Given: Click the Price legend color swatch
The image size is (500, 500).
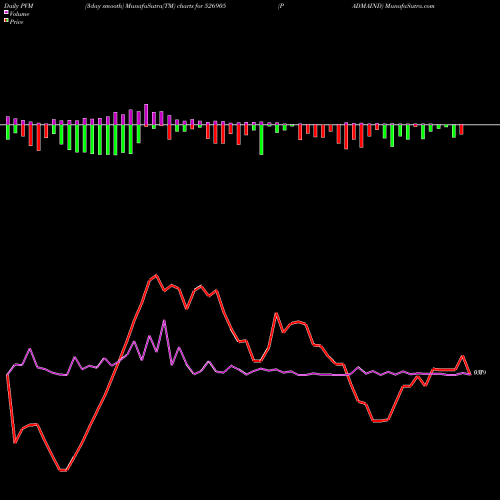Looking at the screenshot, I should (x=6, y=21).
